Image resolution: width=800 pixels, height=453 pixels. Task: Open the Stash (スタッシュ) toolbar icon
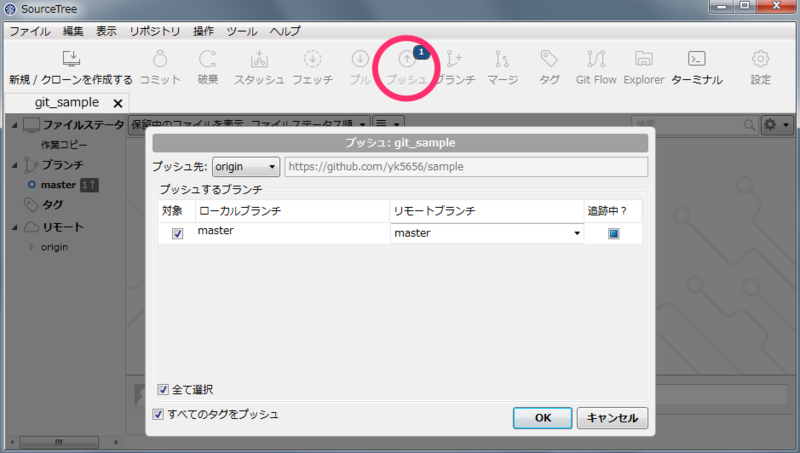click(x=259, y=59)
